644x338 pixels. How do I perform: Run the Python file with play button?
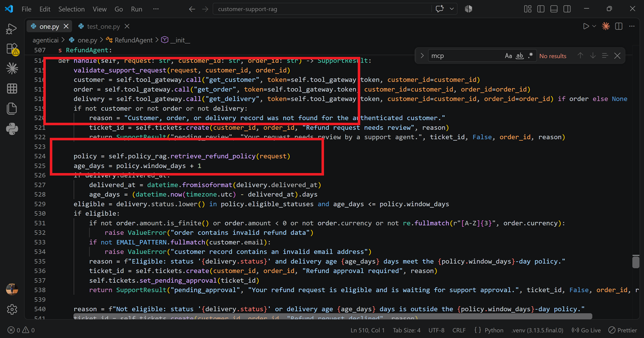coord(586,26)
